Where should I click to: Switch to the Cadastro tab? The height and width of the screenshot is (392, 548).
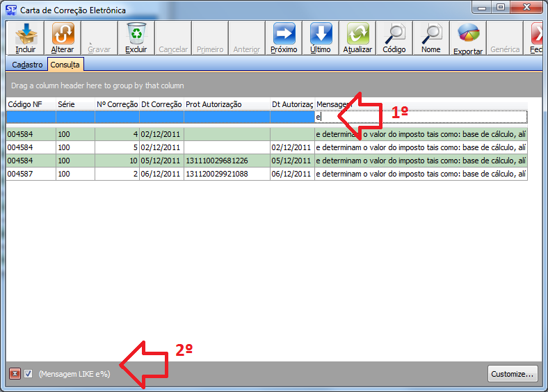(x=28, y=65)
